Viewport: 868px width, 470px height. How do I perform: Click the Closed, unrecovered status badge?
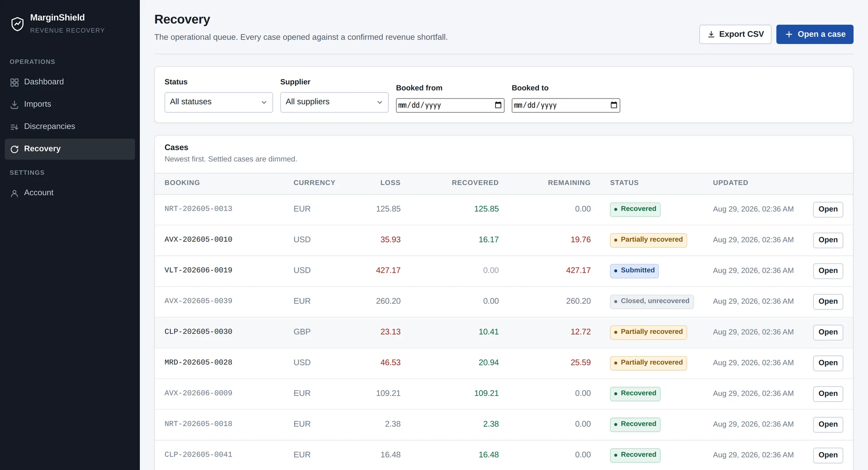(x=651, y=302)
